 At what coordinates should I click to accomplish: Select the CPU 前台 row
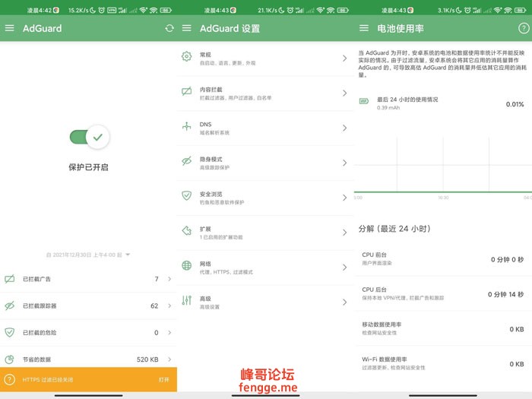click(443, 258)
